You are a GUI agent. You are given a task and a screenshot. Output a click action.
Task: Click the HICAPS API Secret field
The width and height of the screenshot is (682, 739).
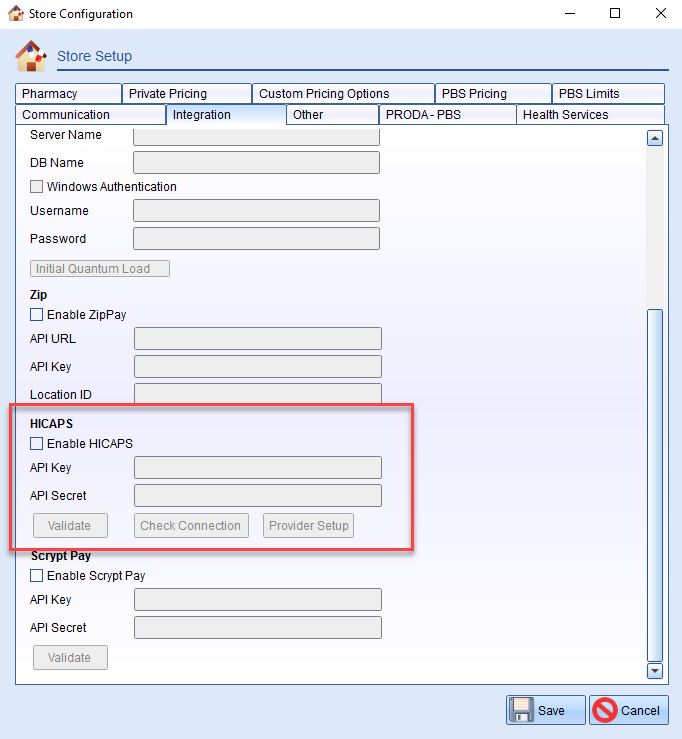pos(258,495)
